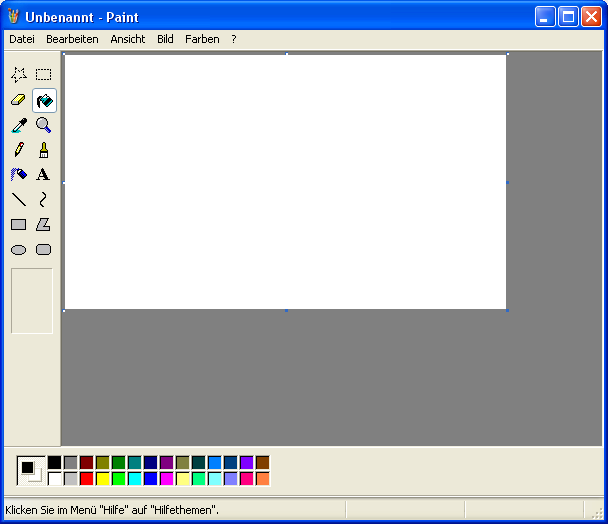Select the rectangular Select tool
Screen dimensions: 608x524
[x=43, y=74]
